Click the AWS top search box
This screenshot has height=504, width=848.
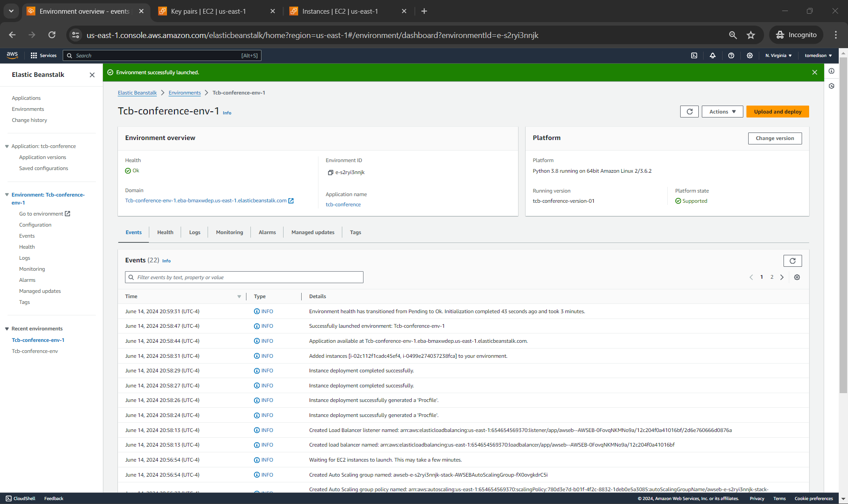(x=162, y=56)
